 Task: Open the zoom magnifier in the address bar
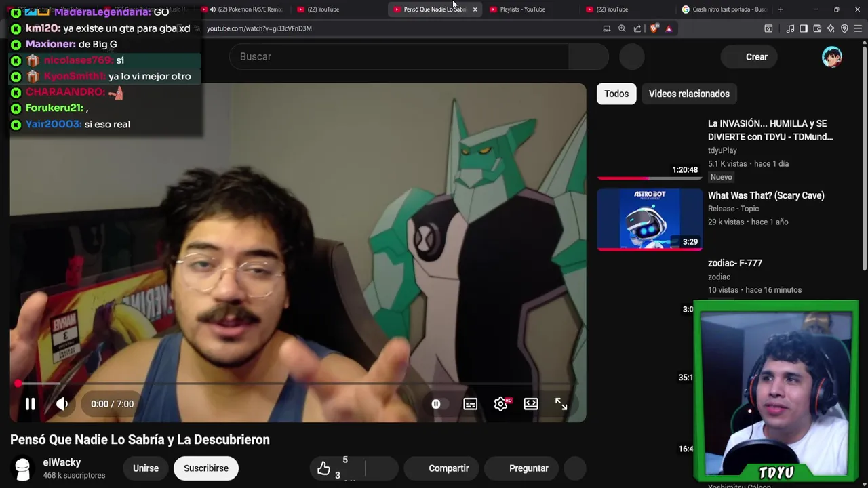click(x=622, y=28)
